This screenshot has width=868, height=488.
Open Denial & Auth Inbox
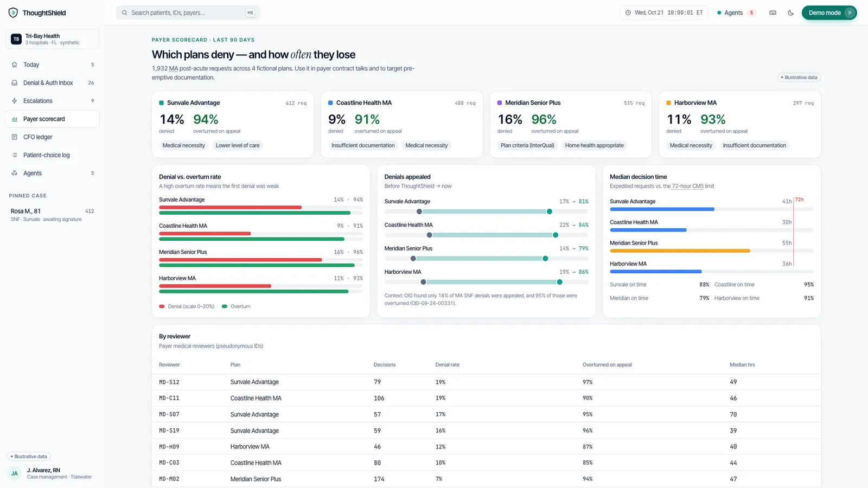(x=52, y=83)
